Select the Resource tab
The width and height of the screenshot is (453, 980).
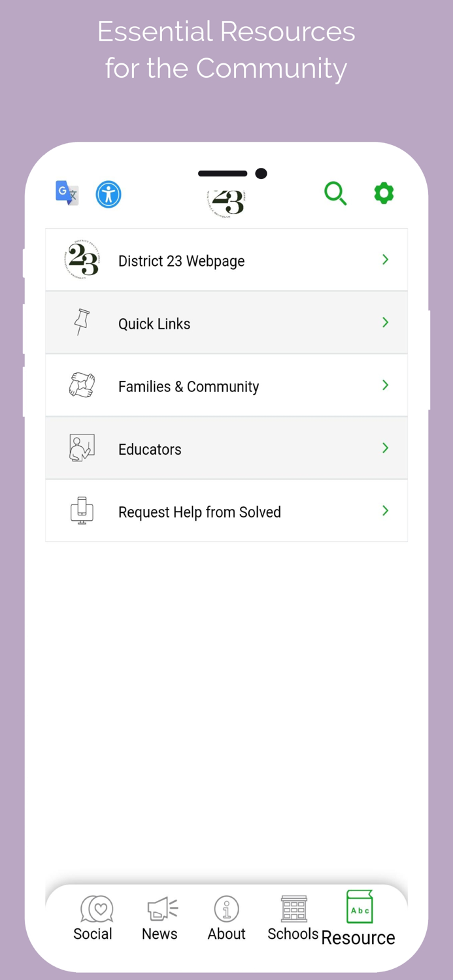click(x=359, y=919)
